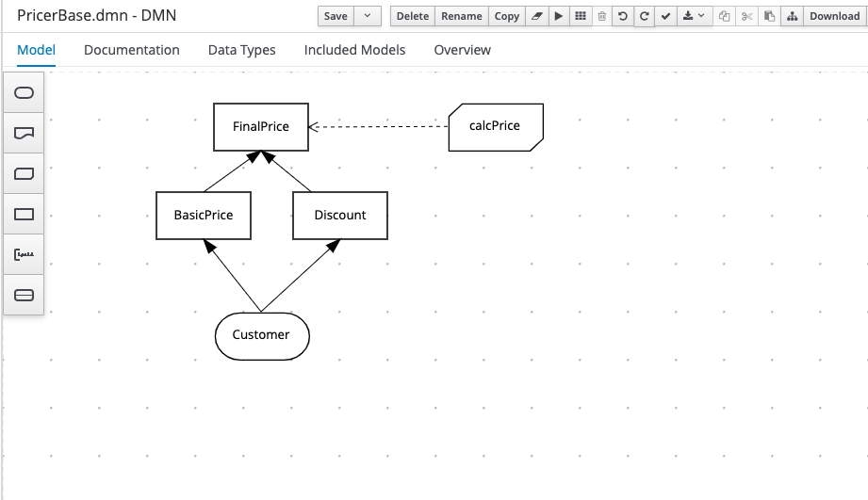Click the eraser clear-diagram icon
Image resolution: width=868 pixels, height=500 pixels.
click(x=535, y=16)
